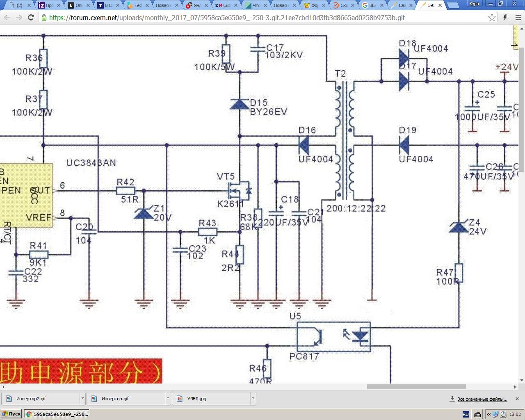Click the horizontal scrollbar thumb
The width and height of the screenshot is (525, 420).
(x=416, y=387)
